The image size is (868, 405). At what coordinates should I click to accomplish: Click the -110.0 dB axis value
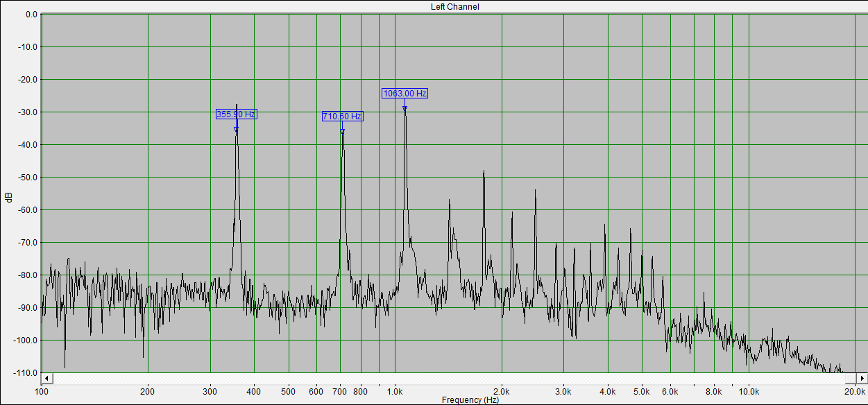point(24,373)
